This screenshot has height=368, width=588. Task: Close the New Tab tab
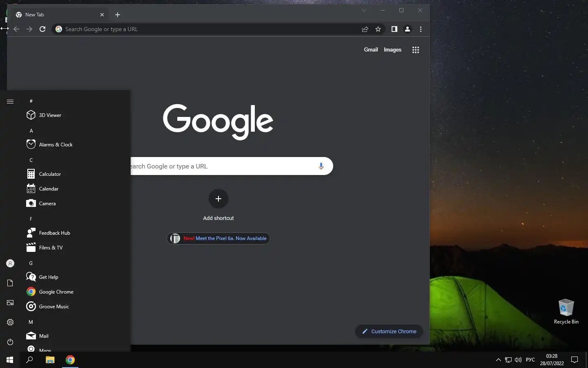tap(102, 15)
